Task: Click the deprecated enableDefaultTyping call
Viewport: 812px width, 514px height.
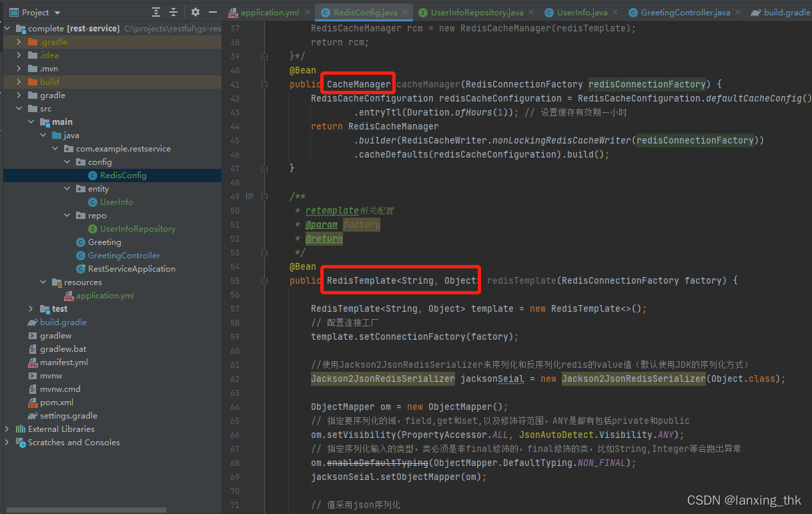Action: (378, 463)
